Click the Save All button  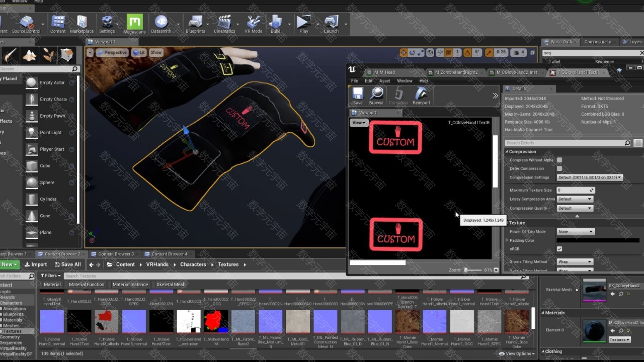pos(67,264)
